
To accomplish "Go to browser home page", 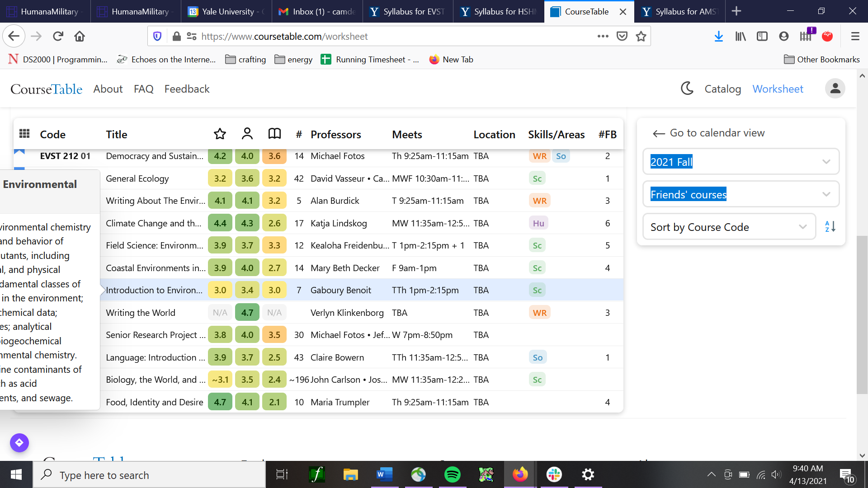I will (x=80, y=36).
